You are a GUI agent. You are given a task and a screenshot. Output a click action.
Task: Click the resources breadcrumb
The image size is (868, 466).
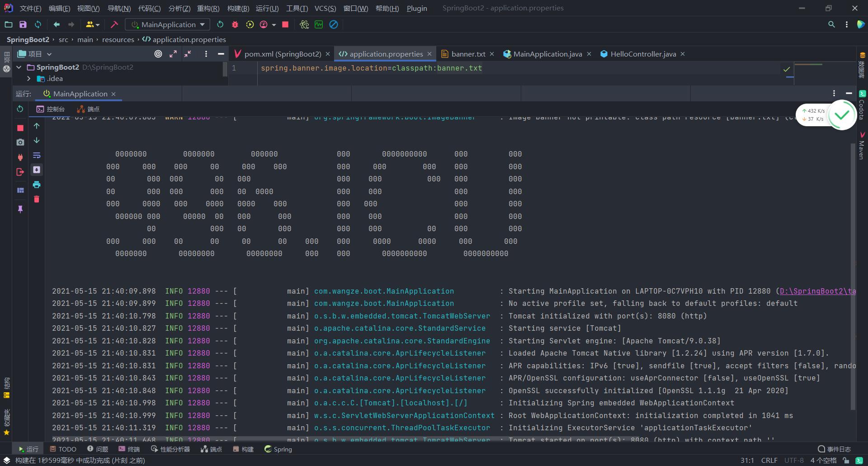point(118,39)
